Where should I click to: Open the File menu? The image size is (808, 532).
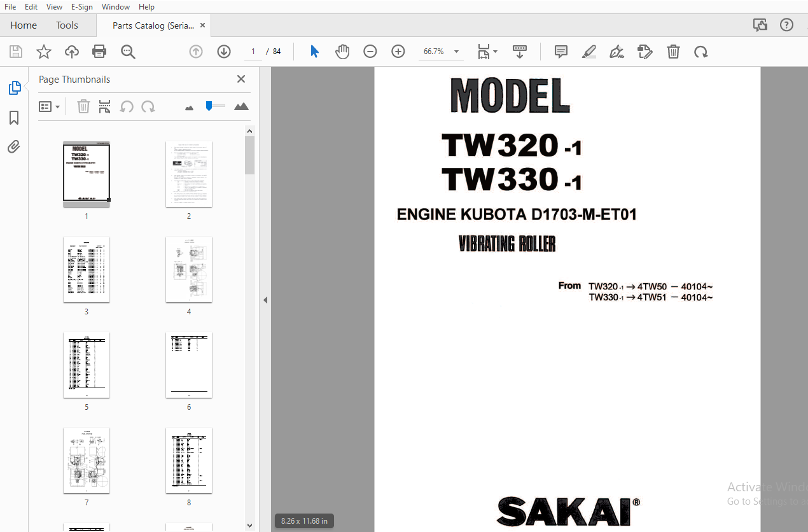point(10,6)
